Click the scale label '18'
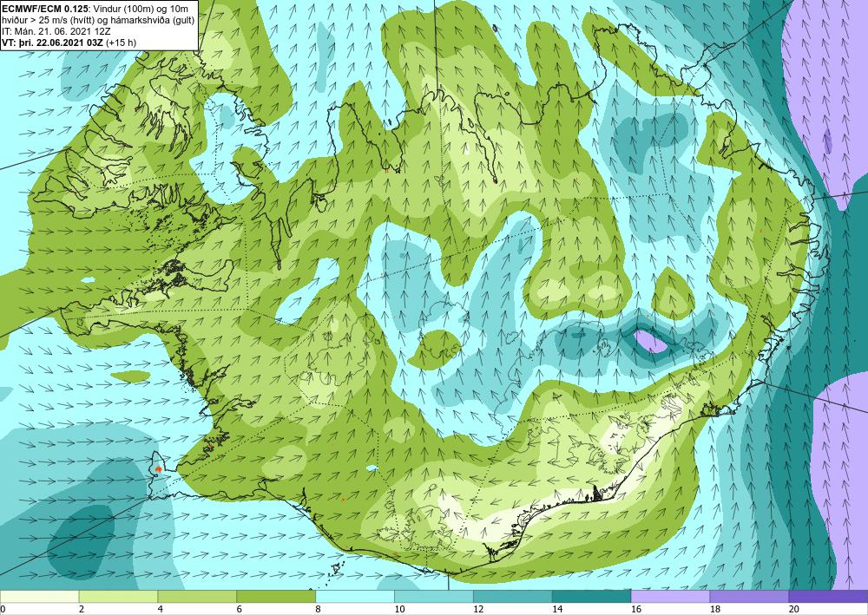The image size is (868, 615). (x=714, y=610)
